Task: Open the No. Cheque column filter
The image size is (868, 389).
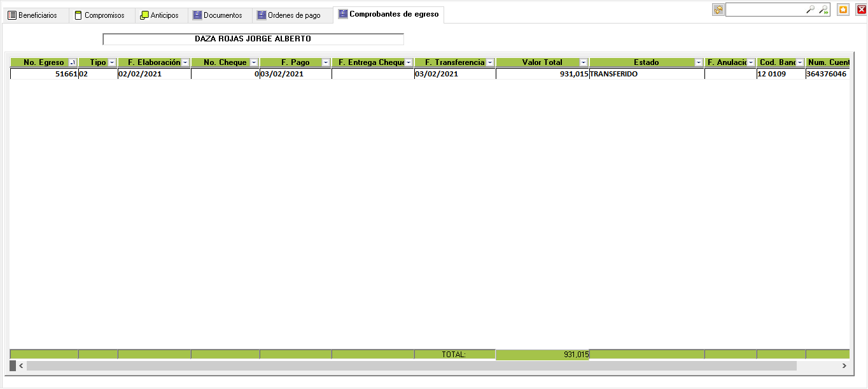Action: pos(254,62)
